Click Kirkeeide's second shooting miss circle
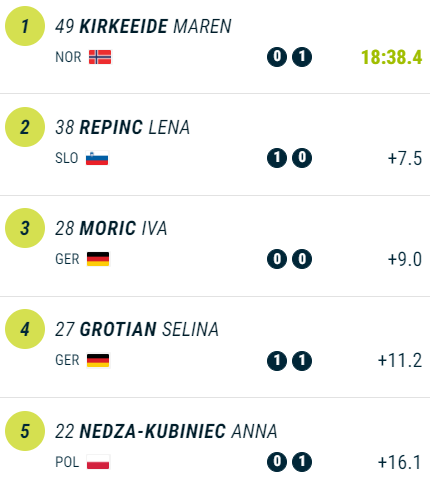This screenshot has width=430, height=483. pos(302,57)
